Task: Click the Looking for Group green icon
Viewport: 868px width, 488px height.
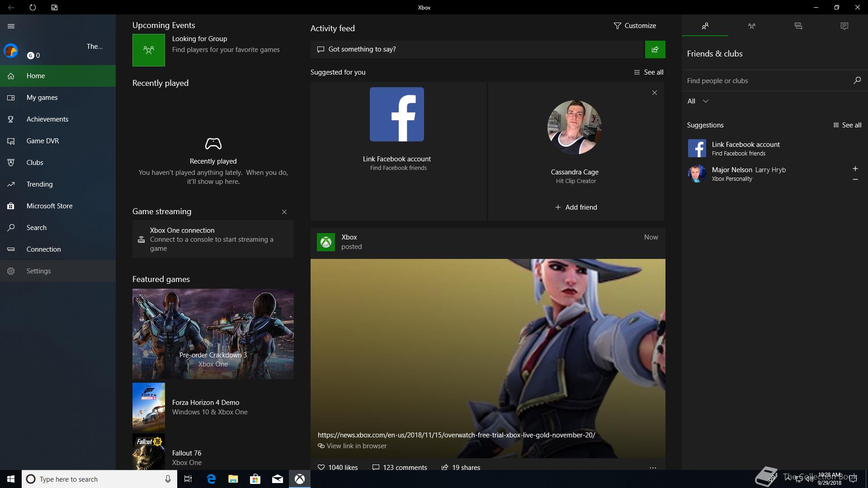Action: 149,50
